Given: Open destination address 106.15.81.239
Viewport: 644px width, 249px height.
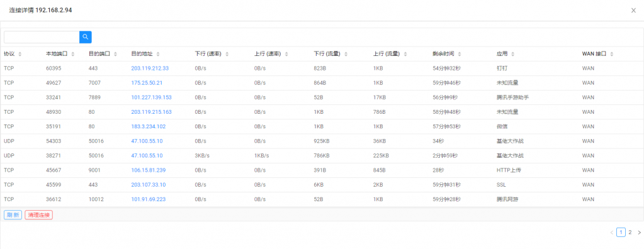Looking at the screenshot, I should click(149, 170).
